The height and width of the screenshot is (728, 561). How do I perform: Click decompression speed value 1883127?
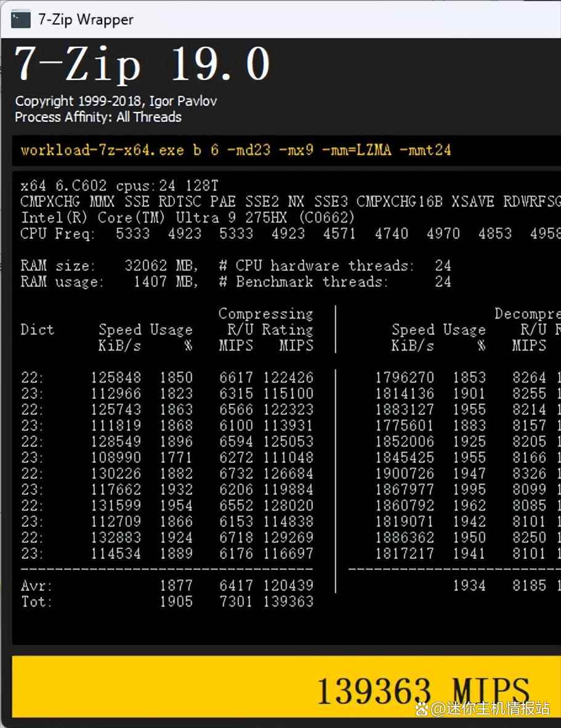405,409
